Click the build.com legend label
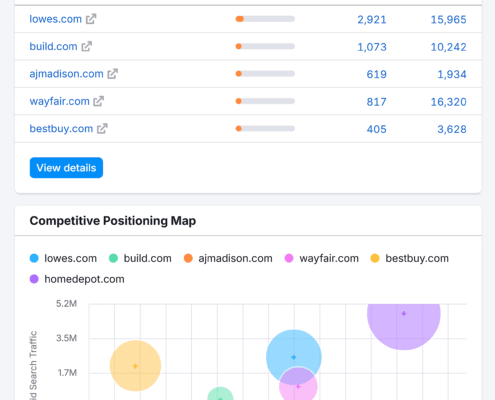 [148, 258]
